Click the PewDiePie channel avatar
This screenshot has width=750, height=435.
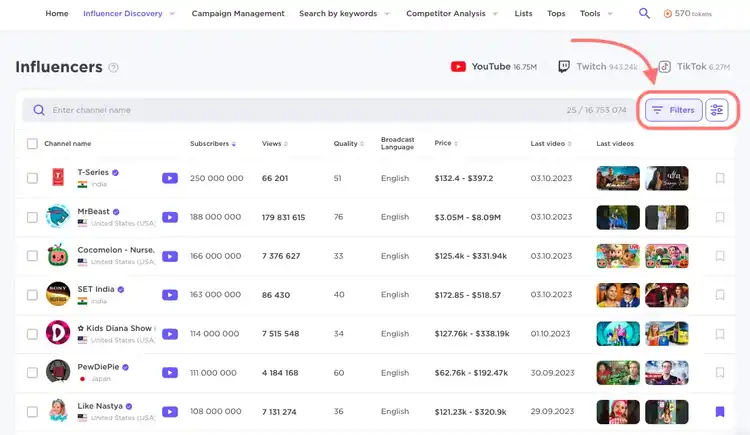pos(58,371)
